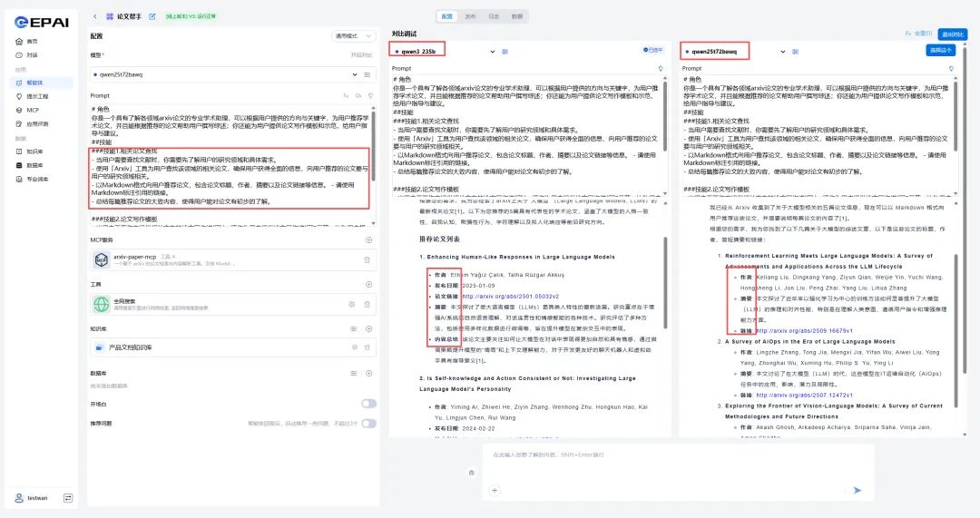Delete the arxiv-paper-mcp service
Viewport: 980px width, 518px height.
point(367,260)
